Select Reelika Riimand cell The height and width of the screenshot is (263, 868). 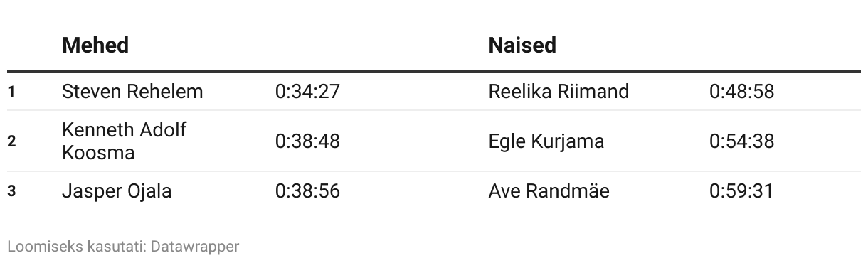[559, 92]
